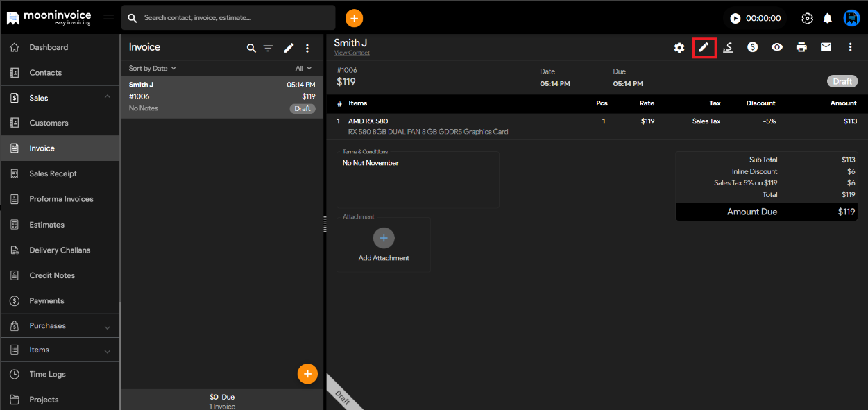Open invoice detail more options menu
The width and height of the screenshot is (868, 410).
tap(851, 47)
